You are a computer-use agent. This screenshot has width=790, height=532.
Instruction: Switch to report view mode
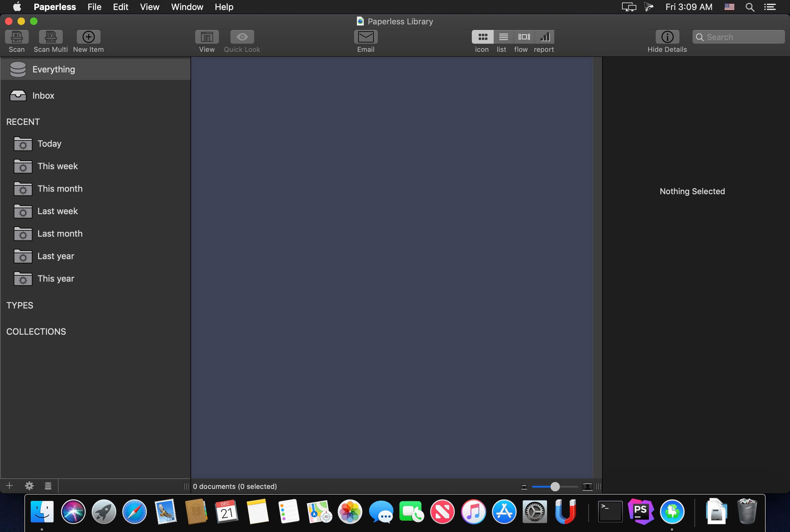544,37
